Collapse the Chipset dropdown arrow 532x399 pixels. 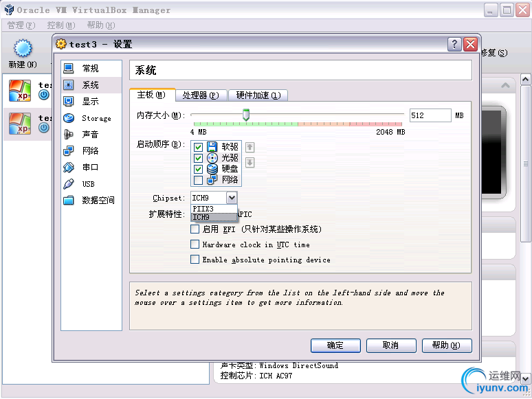pyautogui.click(x=232, y=198)
